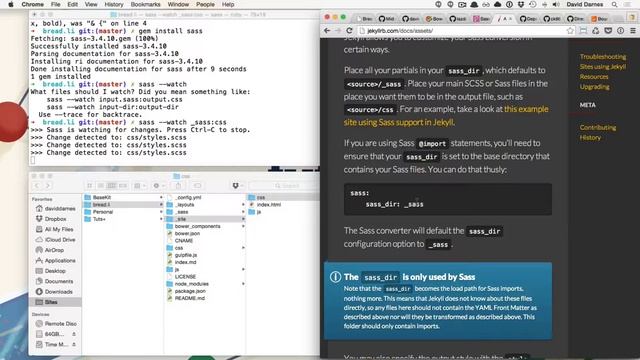The width and height of the screenshot is (640, 360).
Task: Open the History menu in the menu bar
Action: pyautogui.click(x=114, y=4)
